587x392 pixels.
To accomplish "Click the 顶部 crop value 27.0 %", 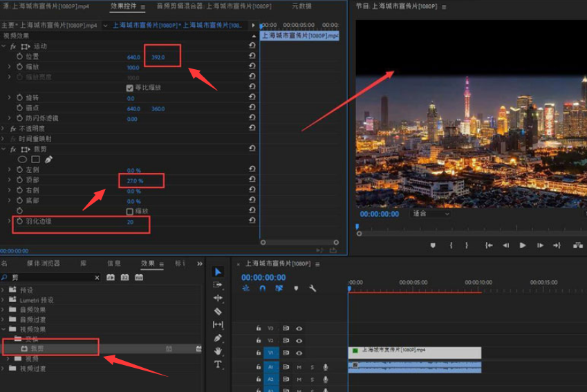I will [135, 180].
